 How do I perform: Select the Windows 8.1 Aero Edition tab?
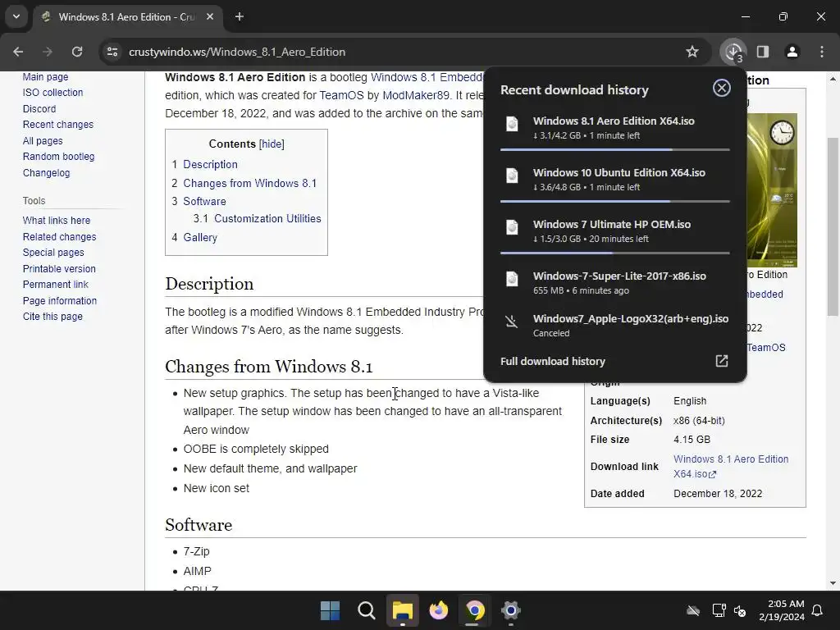[x=129, y=16]
